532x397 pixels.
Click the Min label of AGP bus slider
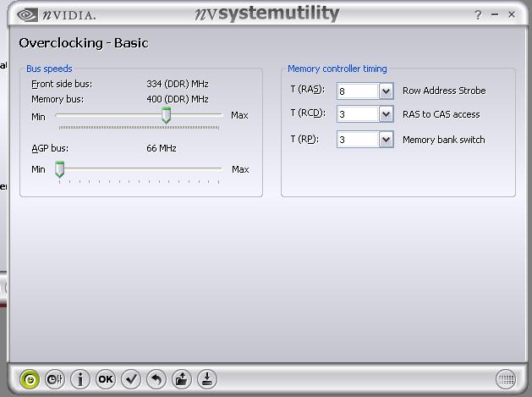point(38,169)
